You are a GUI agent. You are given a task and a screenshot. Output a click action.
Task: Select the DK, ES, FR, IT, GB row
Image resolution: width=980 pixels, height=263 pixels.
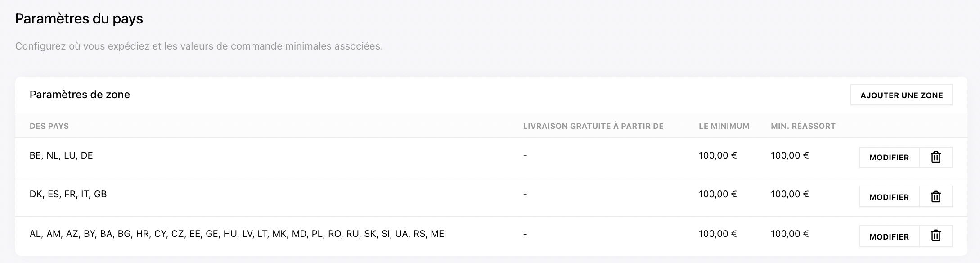point(491,197)
